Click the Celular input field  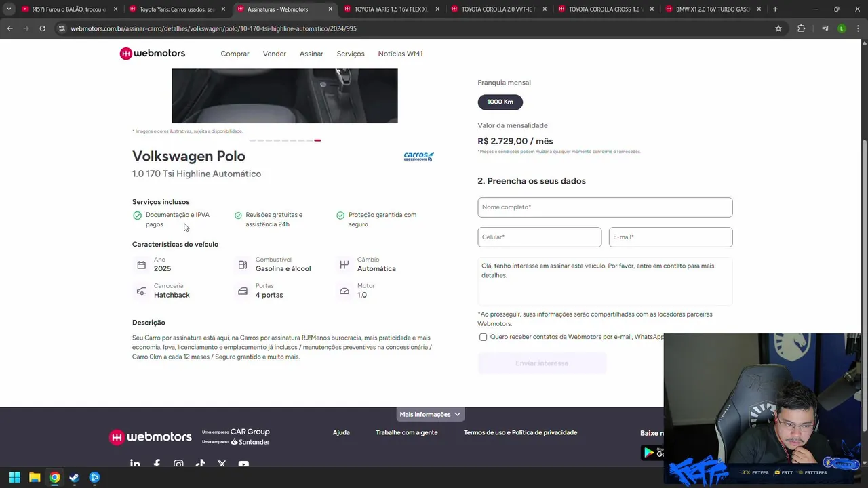click(x=539, y=237)
